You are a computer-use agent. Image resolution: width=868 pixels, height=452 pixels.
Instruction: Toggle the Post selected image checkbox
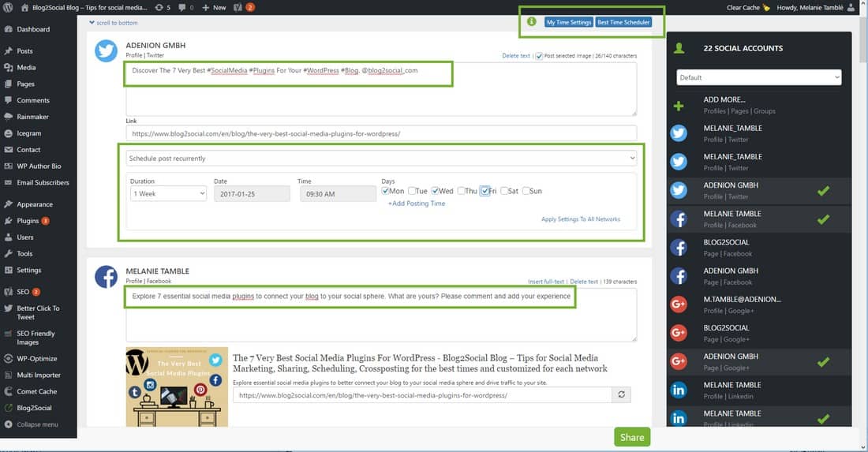click(x=539, y=56)
